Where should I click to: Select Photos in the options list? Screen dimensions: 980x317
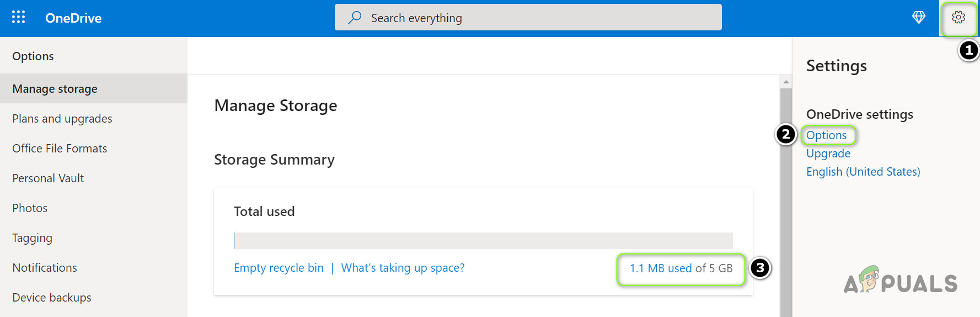tap(30, 208)
